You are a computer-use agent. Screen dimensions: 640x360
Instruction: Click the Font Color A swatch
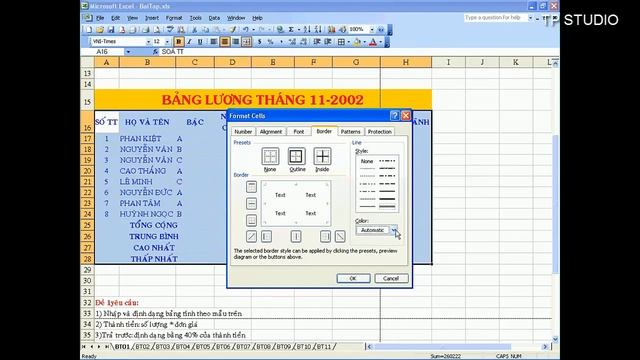pyautogui.click(x=373, y=42)
